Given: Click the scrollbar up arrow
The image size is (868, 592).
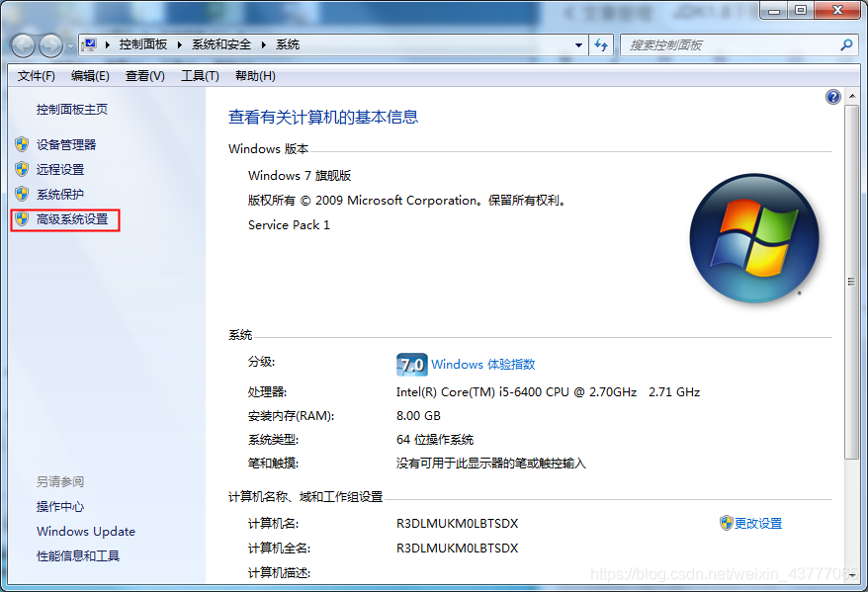Looking at the screenshot, I should (851, 96).
